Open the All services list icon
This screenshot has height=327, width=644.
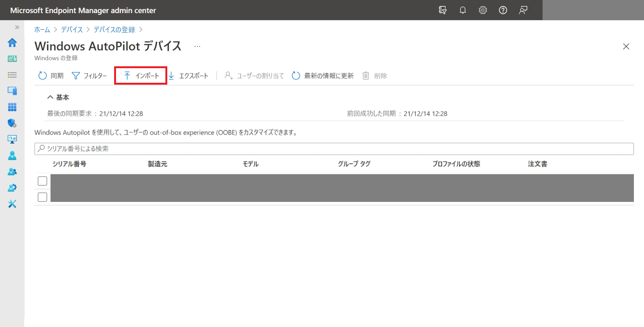(12, 75)
